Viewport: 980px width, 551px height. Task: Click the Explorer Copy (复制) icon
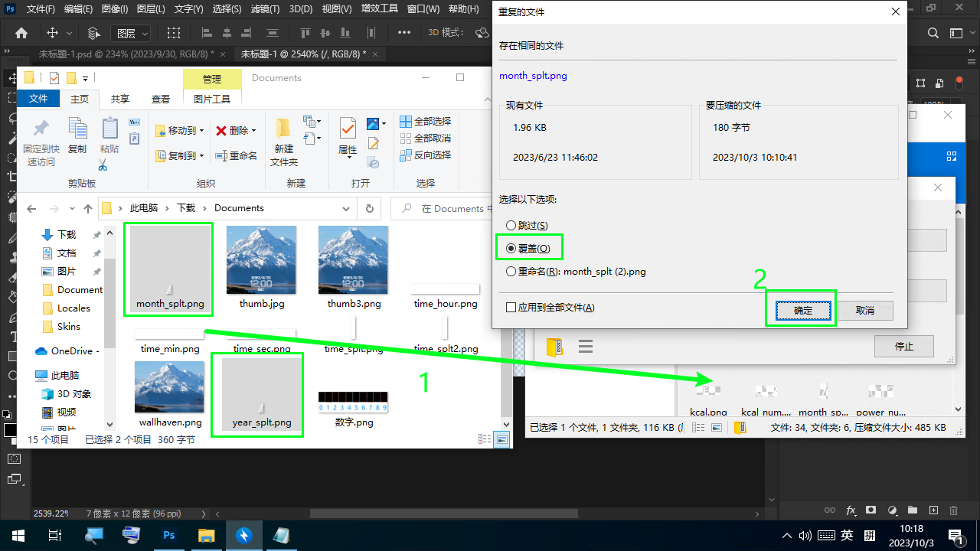(77, 136)
